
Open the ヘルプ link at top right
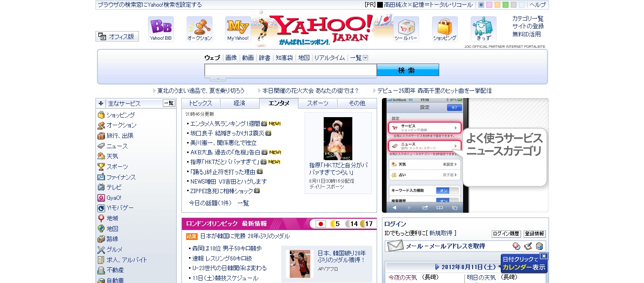[x=538, y=5]
